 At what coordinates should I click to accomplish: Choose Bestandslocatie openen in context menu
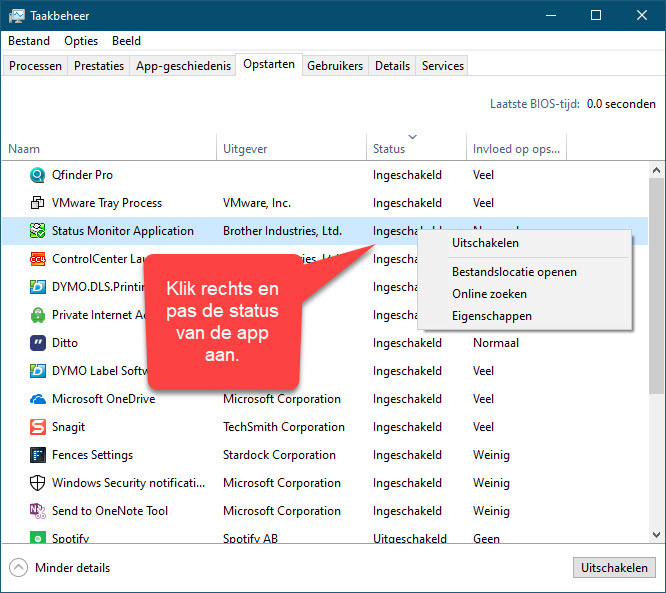click(x=525, y=272)
